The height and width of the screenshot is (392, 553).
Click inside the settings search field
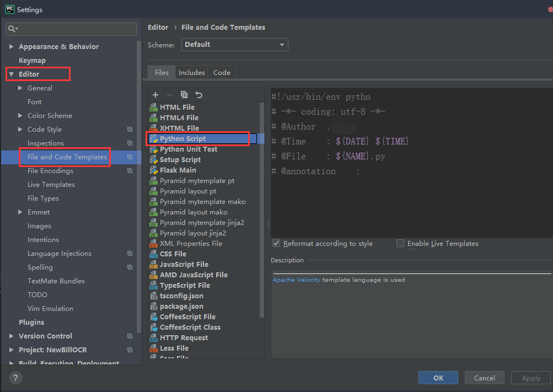point(71,28)
